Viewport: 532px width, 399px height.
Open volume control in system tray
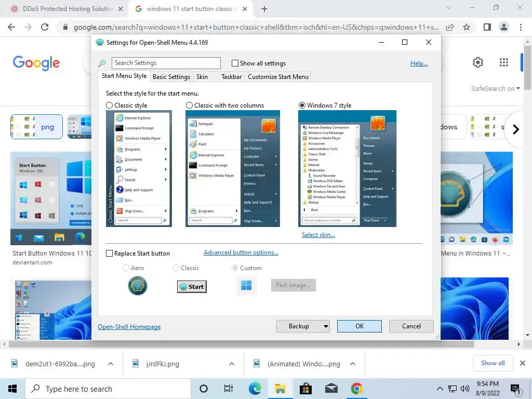pos(465,389)
